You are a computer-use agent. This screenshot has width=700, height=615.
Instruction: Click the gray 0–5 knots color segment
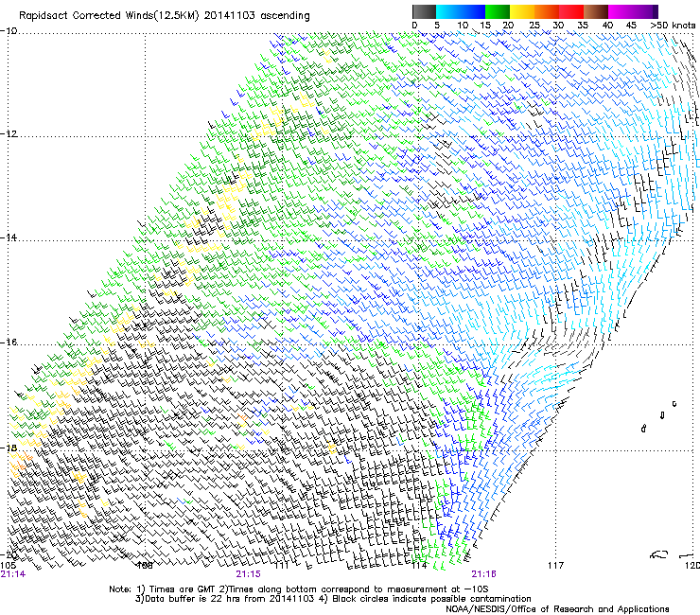tap(424, 11)
